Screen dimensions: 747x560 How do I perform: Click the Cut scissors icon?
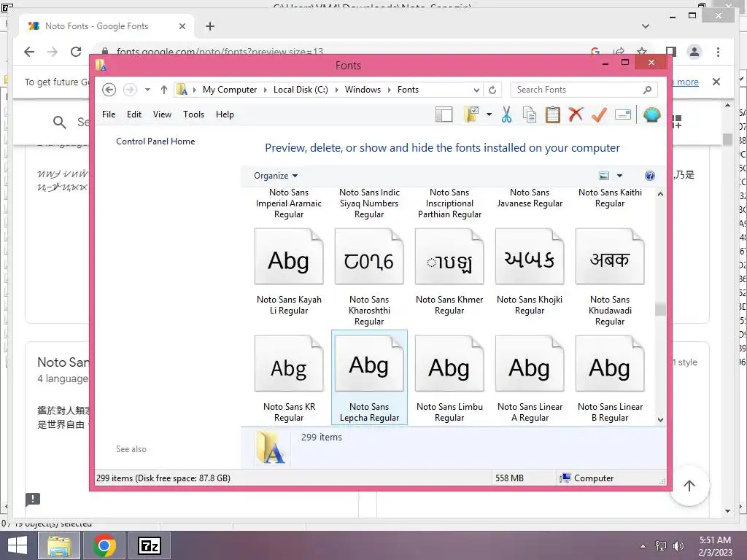pos(506,114)
